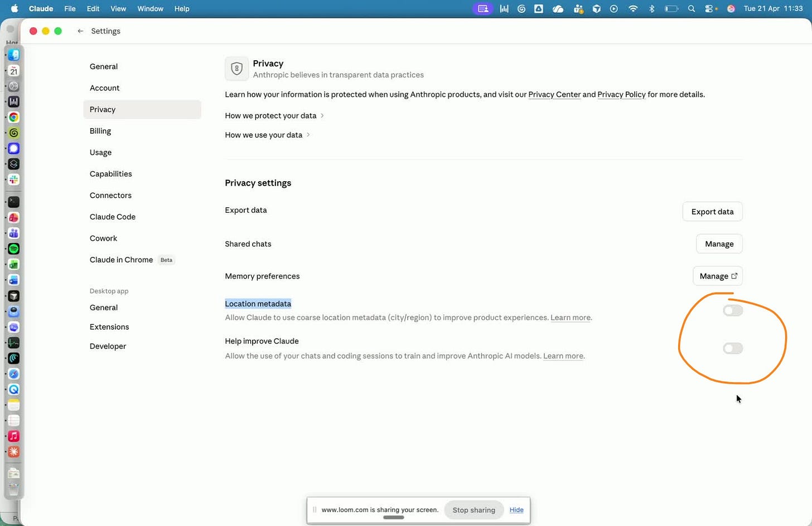Open Google Drive menu bar icon
The width and height of the screenshot is (812, 526).
pos(539,8)
